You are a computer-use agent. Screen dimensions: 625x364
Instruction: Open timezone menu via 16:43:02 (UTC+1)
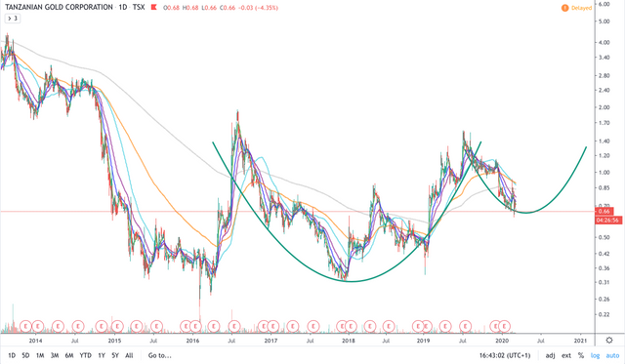[x=505, y=355]
